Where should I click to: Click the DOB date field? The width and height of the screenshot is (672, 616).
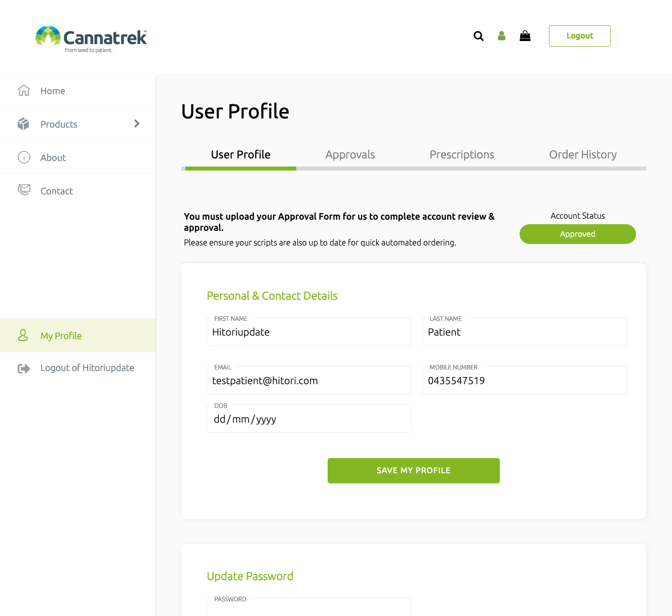click(309, 419)
